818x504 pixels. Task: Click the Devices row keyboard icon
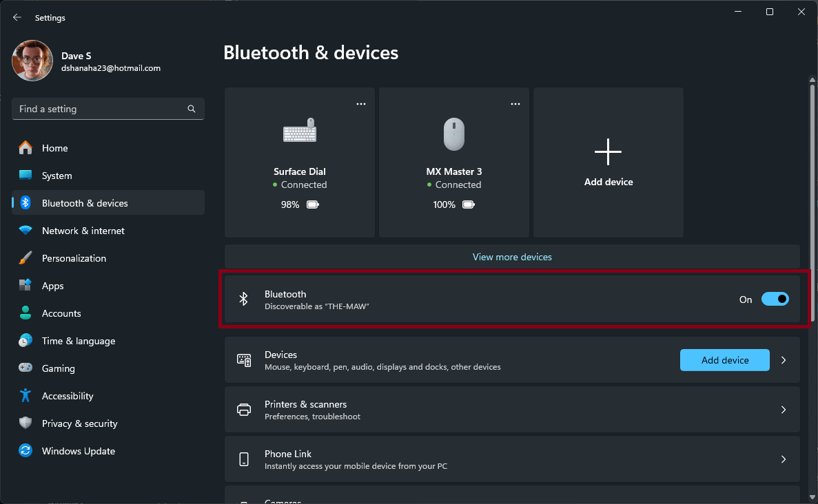[244, 360]
